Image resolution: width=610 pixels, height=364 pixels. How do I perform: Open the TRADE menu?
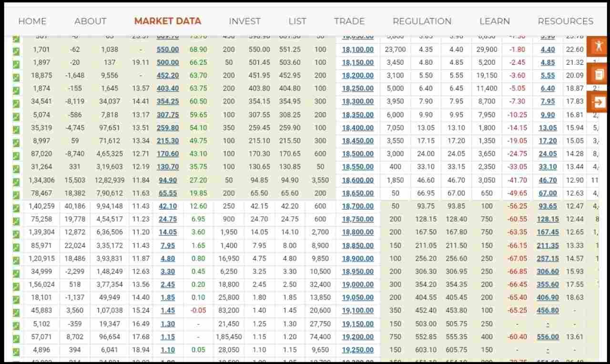[x=349, y=21]
